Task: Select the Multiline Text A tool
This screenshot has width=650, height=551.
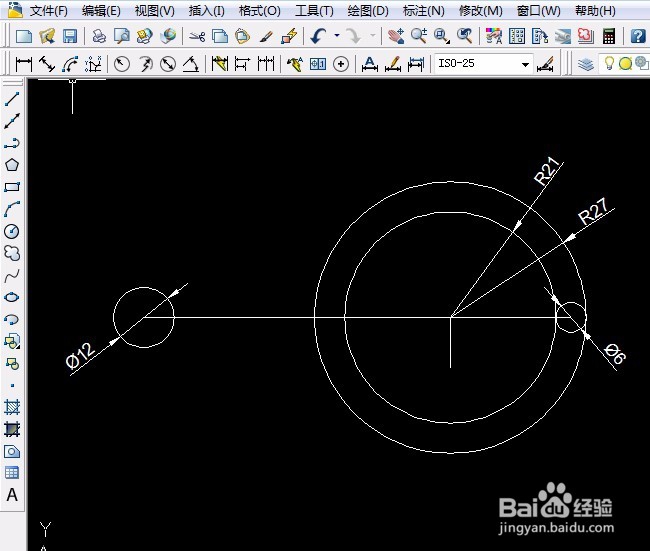Action: (x=12, y=495)
